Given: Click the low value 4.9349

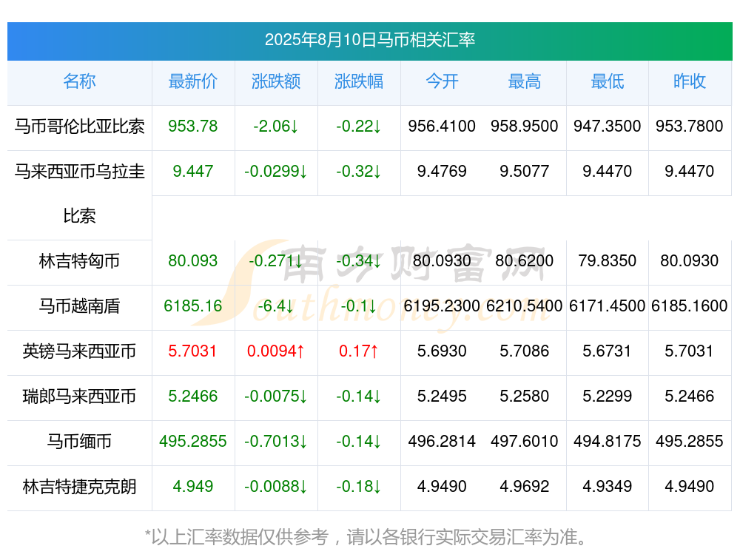Looking at the screenshot, I should [608, 487].
